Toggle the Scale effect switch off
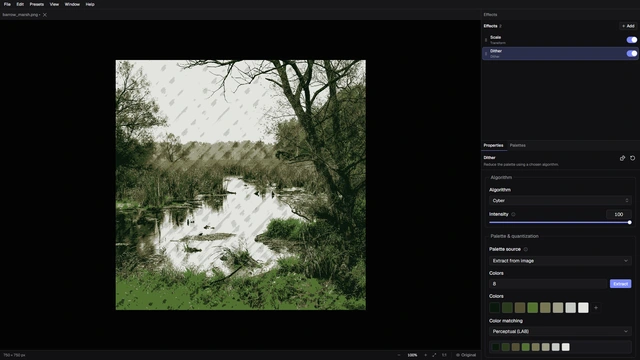The height and width of the screenshot is (360, 640). click(631, 40)
